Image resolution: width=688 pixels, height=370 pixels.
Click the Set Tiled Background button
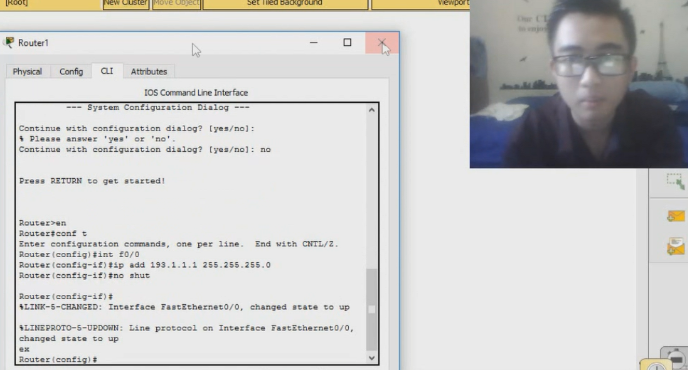tap(285, 4)
